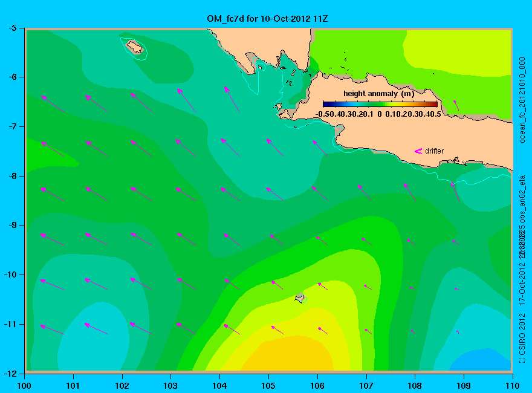Click latitude axis label -11

click(x=10, y=324)
